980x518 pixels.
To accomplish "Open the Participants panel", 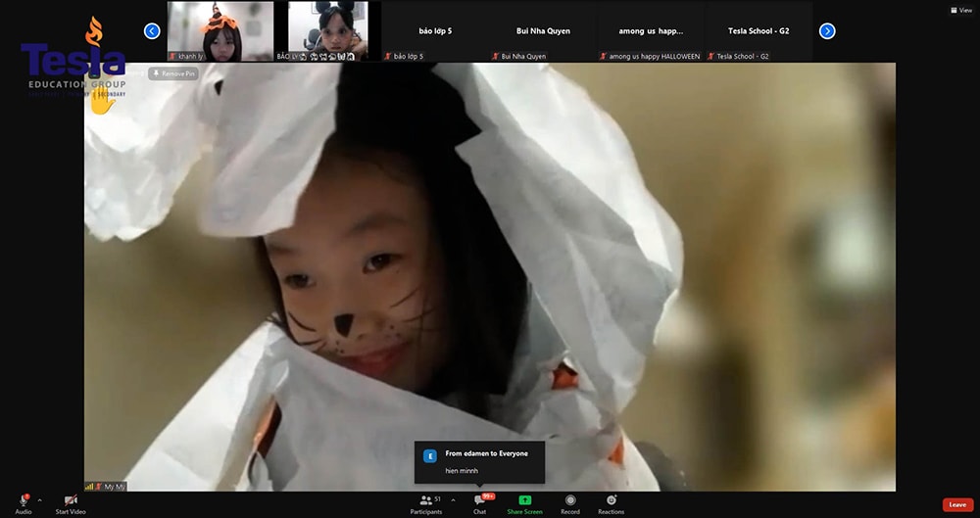I will [x=426, y=504].
